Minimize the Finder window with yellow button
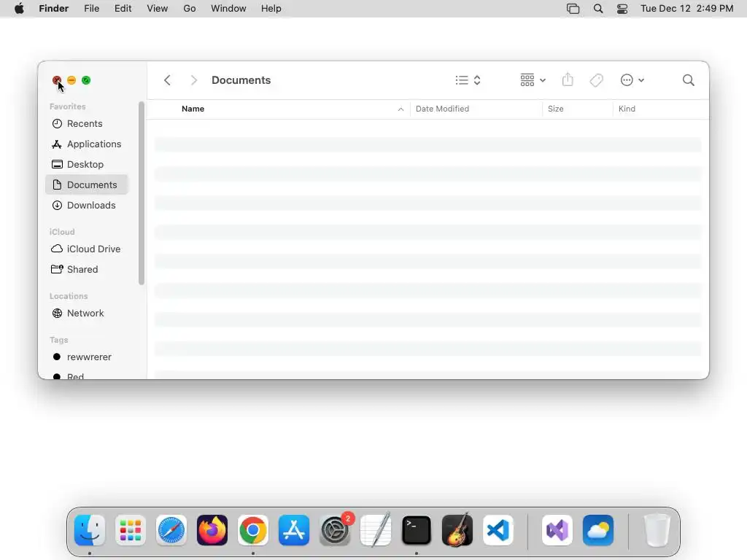The height and width of the screenshot is (560, 747). [x=71, y=80]
